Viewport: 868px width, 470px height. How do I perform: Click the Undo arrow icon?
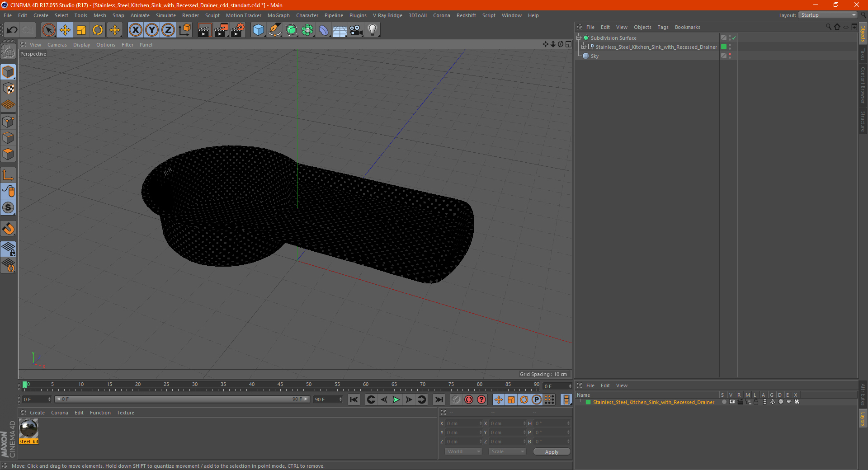12,30
